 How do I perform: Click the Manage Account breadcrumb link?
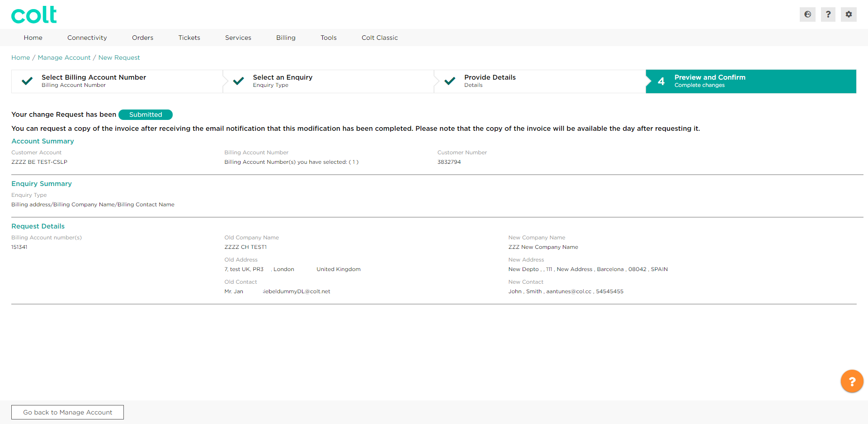(64, 57)
